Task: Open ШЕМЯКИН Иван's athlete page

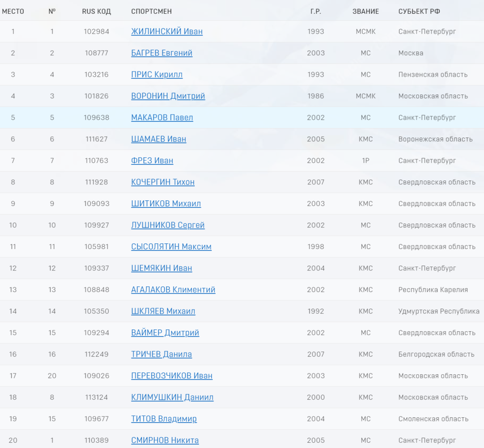Action: click(161, 268)
